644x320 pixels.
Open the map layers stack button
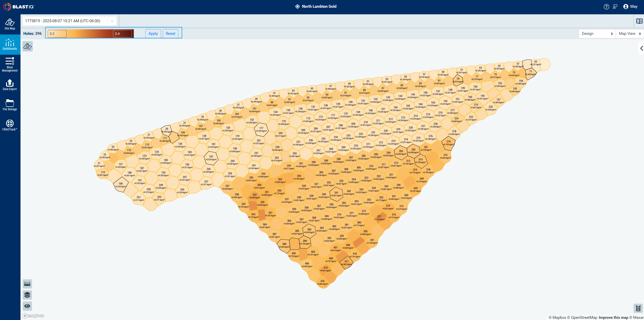(27, 295)
